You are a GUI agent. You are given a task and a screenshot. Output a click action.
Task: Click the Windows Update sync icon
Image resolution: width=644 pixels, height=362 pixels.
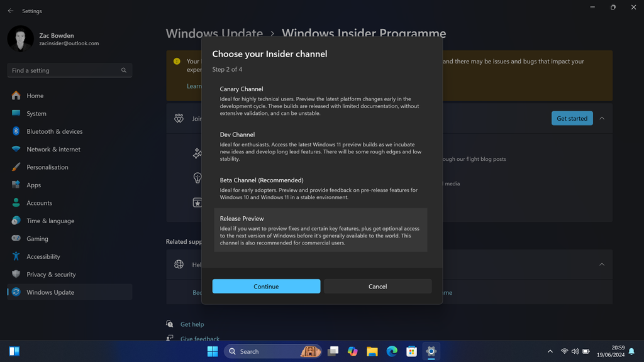click(16, 292)
